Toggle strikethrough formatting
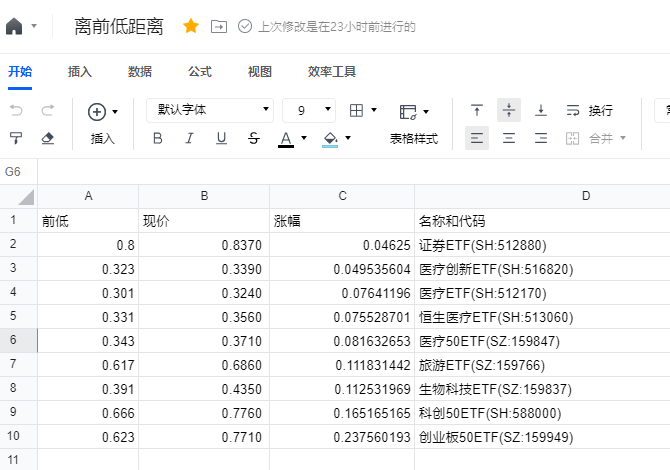670x470 pixels. click(254, 138)
